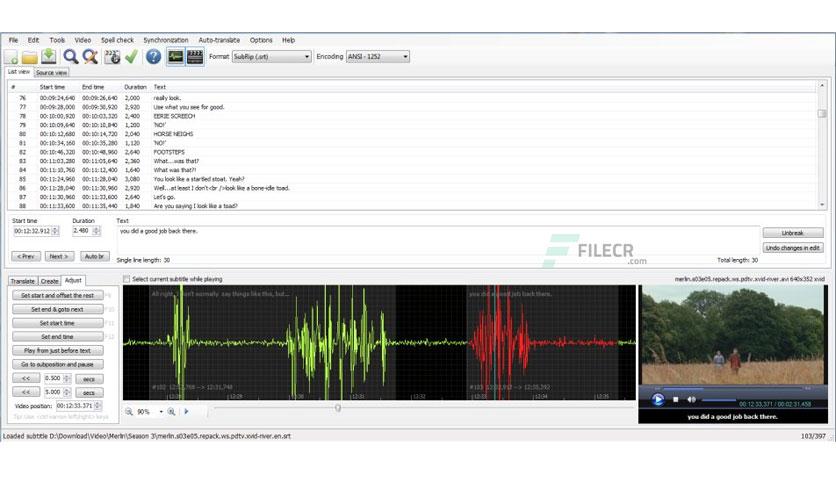
Task: Open Format SubRip dropdown
Action: 271,57
